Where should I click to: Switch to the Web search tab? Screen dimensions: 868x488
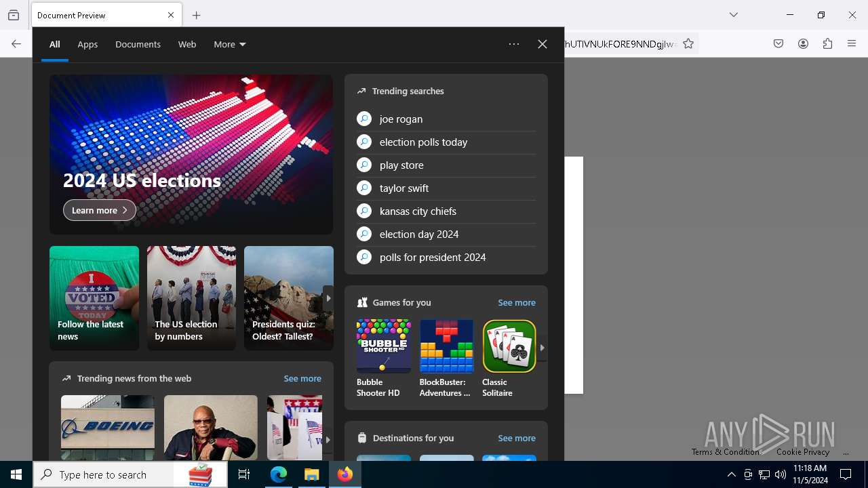tap(187, 44)
